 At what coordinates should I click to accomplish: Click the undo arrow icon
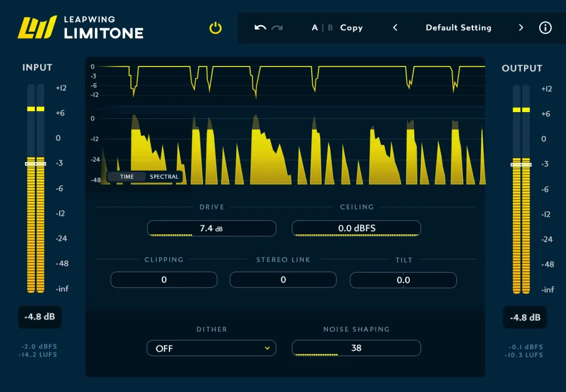pyautogui.click(x=260, y=28)
